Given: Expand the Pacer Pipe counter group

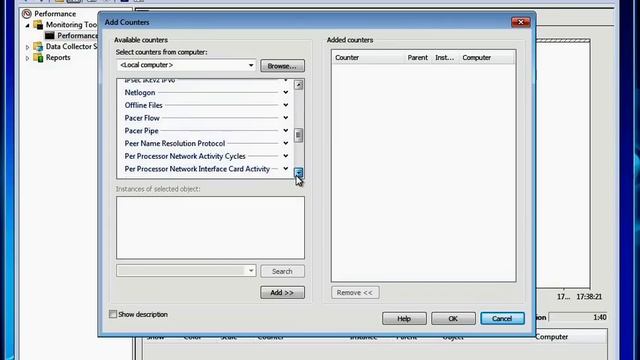Looking at the screenshot, I should [286, 131].
